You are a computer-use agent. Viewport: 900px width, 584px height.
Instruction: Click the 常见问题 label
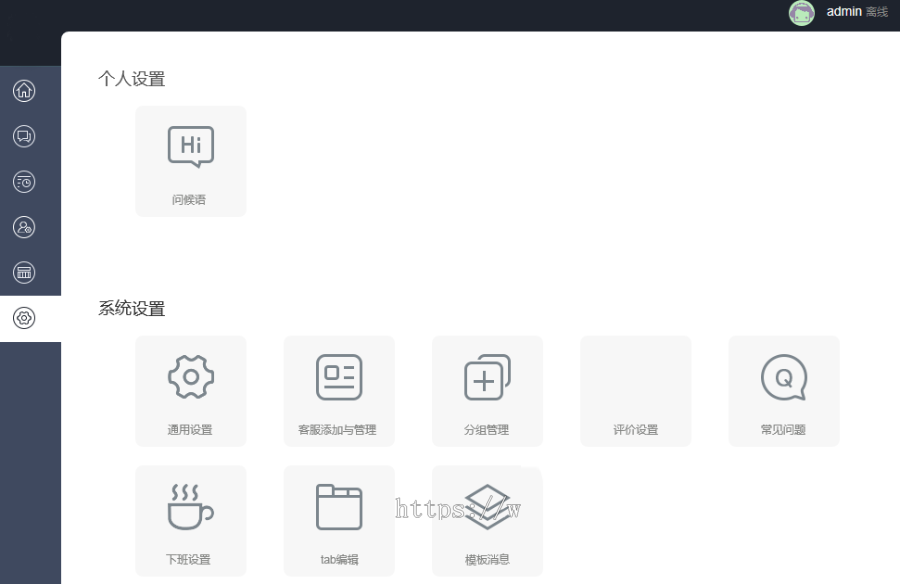(x=783, y=430)
